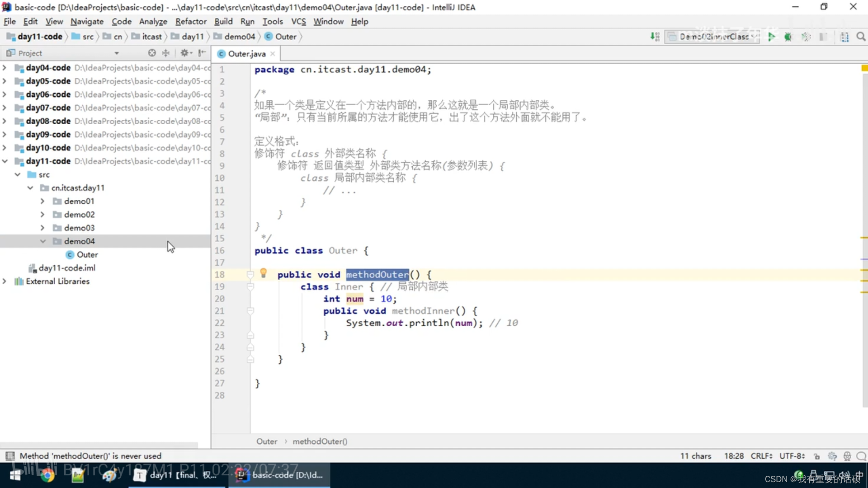Click the disabled stop button in toolbar
This screenshot has height=488, width=868.
coord(823,37)
